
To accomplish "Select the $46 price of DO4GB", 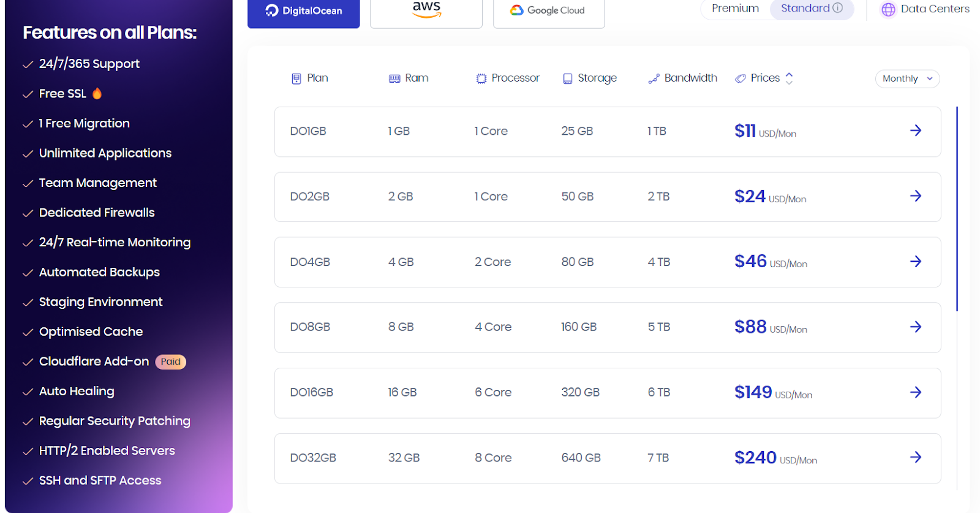I will 751,262.
